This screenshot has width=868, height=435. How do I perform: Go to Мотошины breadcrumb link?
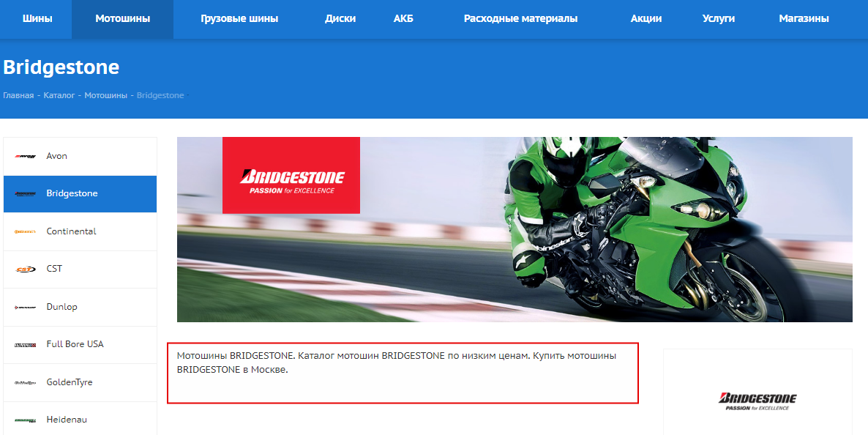(x=105, y=95)
